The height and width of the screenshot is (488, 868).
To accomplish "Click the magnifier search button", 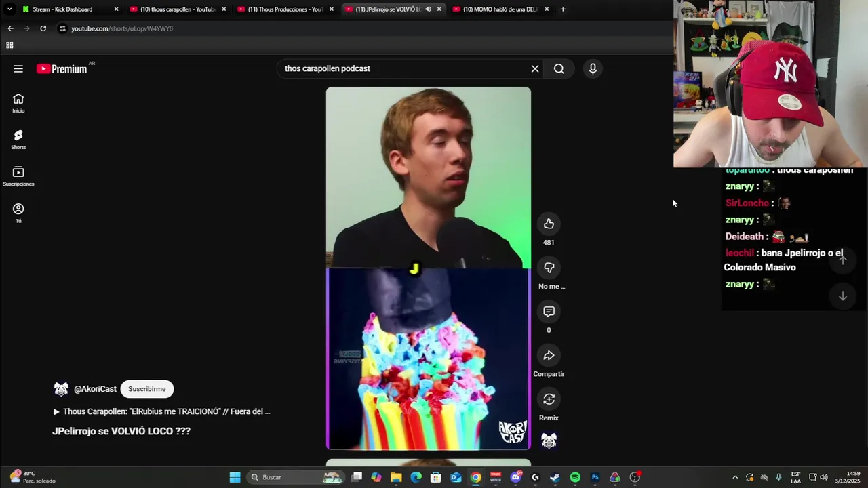I will pos(559,68).
